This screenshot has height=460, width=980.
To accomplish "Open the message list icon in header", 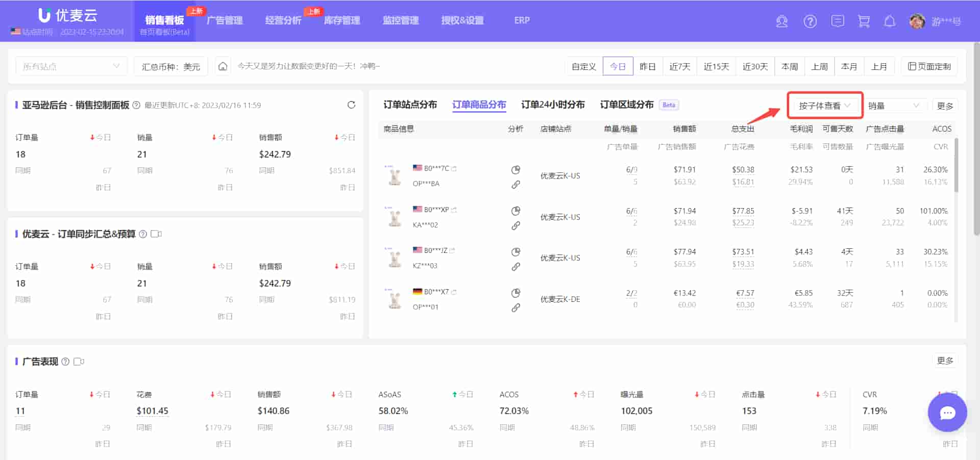I will point(838,21).
